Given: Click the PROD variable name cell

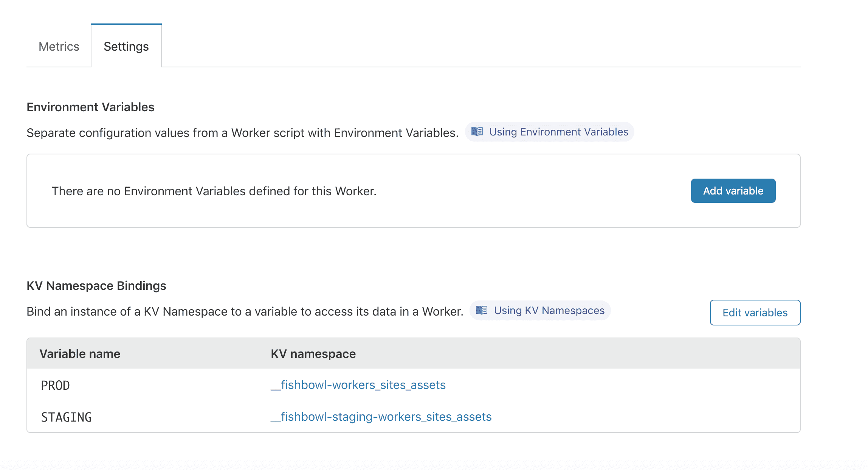Looking at the screenshot, I should tap(56, 386).
